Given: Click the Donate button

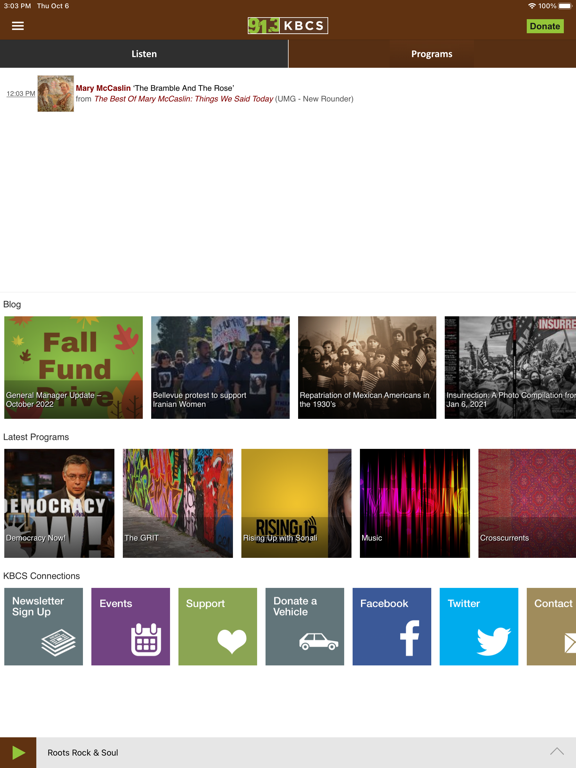Looking at the screenshot, I should (x=545, y=26).
